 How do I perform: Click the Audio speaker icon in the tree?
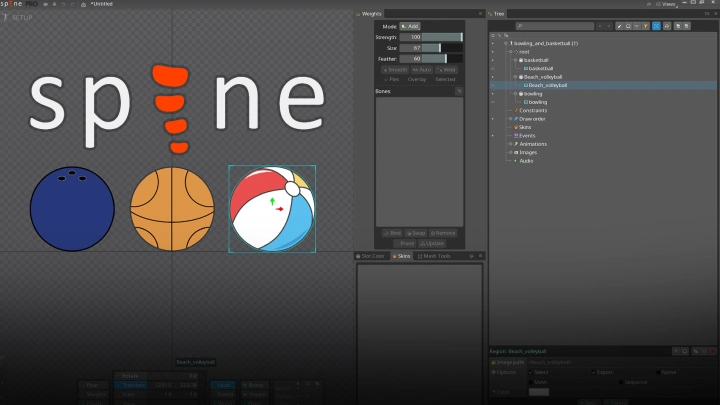[x=516, y=161]
